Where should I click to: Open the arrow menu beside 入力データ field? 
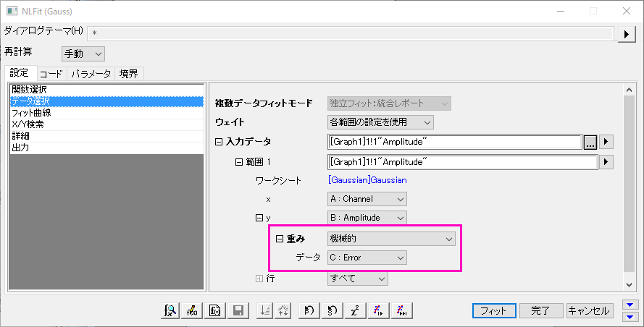[x=606, y=142]
